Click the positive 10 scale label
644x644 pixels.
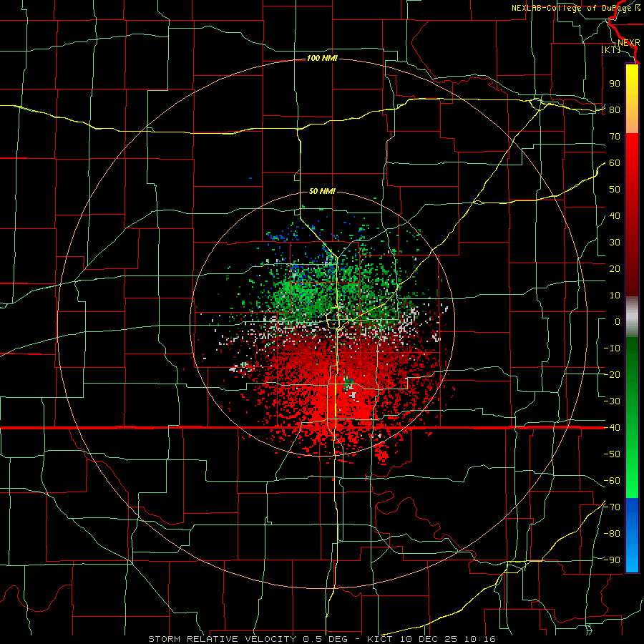tap(615, 296)
